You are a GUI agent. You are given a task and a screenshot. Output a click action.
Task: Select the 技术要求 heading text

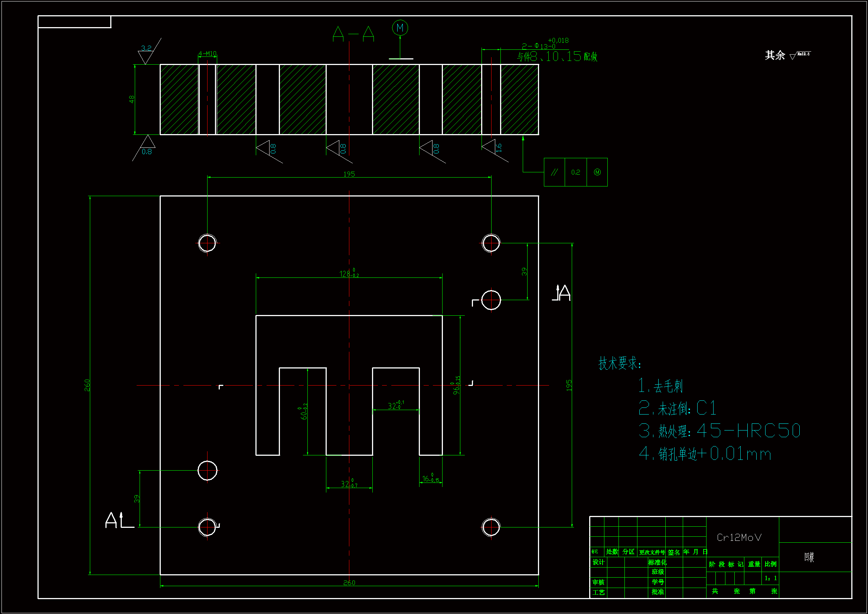coord(619,364)
